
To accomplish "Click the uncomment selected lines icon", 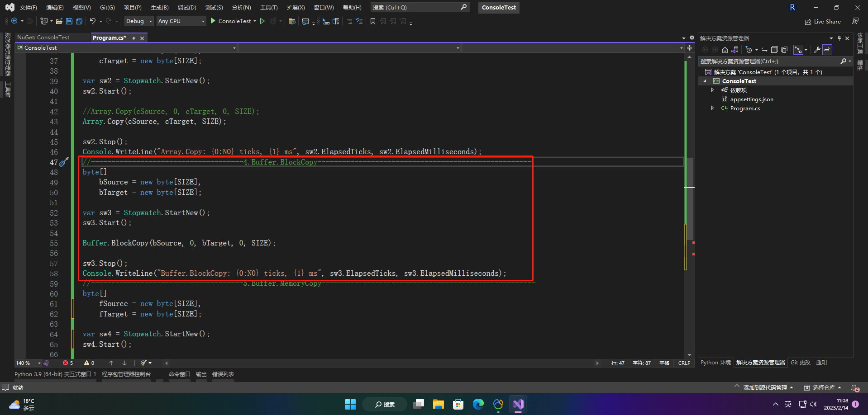I will [359, 21].
